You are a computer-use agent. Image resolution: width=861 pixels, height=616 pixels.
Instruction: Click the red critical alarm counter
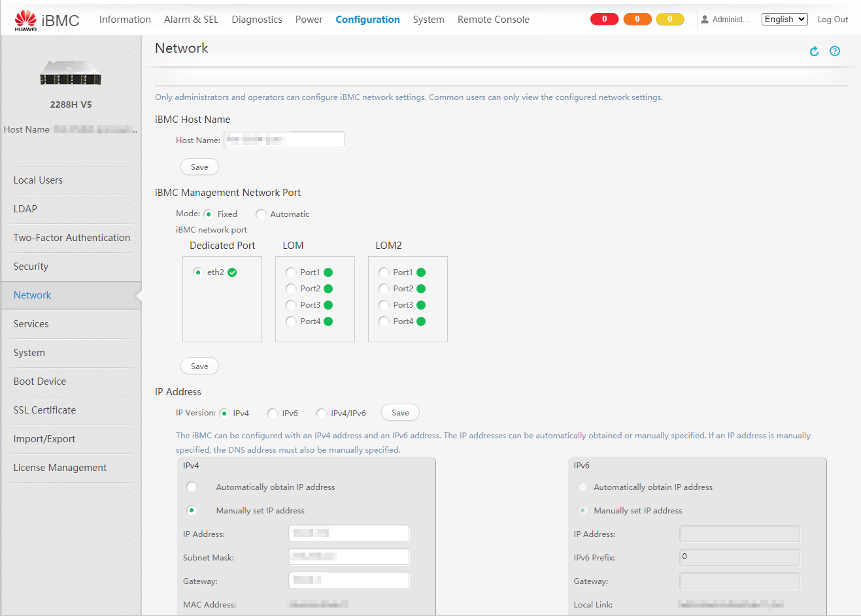[x=604, y=19]
